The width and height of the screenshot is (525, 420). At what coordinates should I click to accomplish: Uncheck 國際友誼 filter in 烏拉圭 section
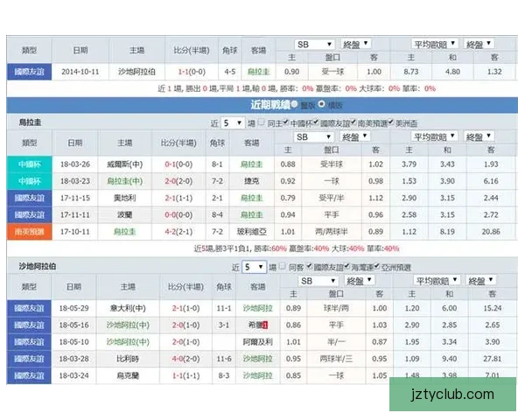coord(316,122)
